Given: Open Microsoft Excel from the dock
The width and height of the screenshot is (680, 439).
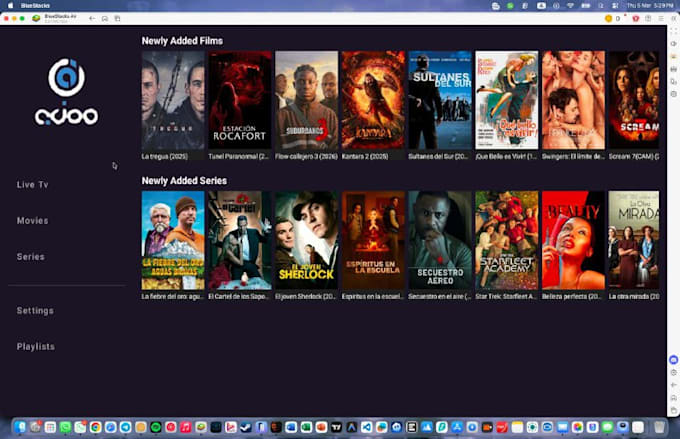Looking at the screenshot, I should (306, 427).
